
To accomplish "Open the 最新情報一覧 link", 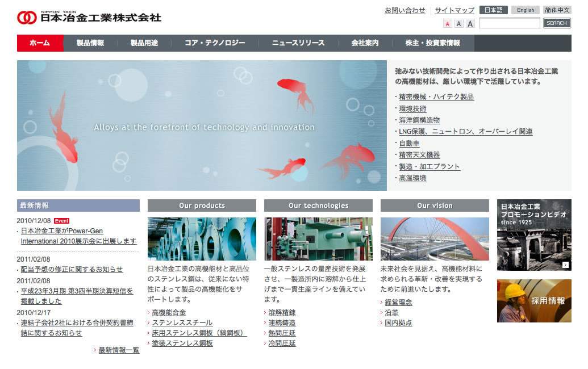I will [119, 350].
